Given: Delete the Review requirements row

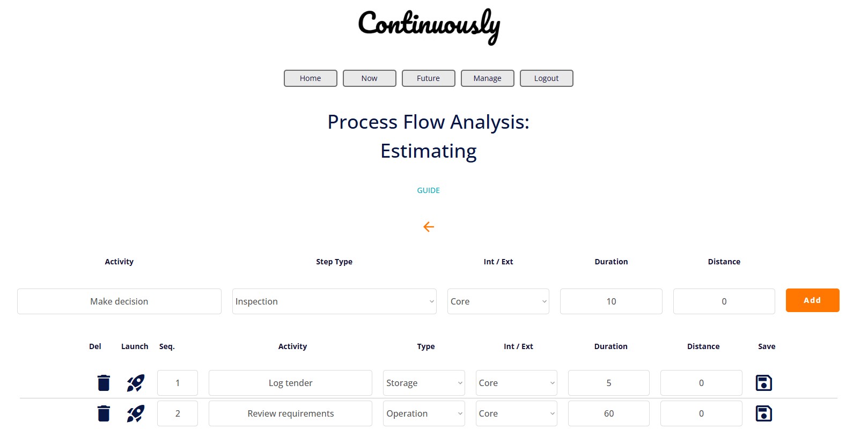Looking at the screenshot, I should 104,413.
